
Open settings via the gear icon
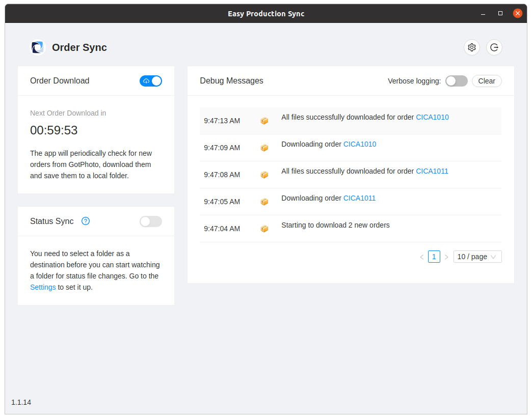click(471, 47)
